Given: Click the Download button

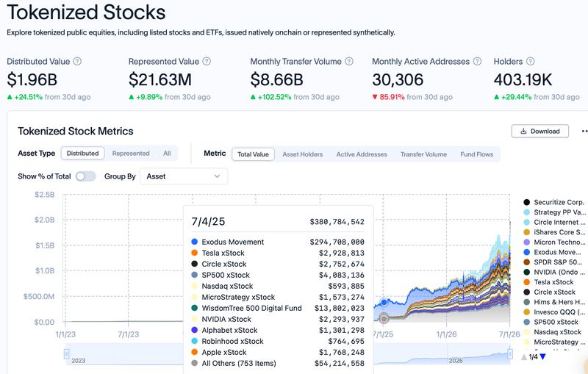Looking at the screenshot, I should (x=540, y=132).
